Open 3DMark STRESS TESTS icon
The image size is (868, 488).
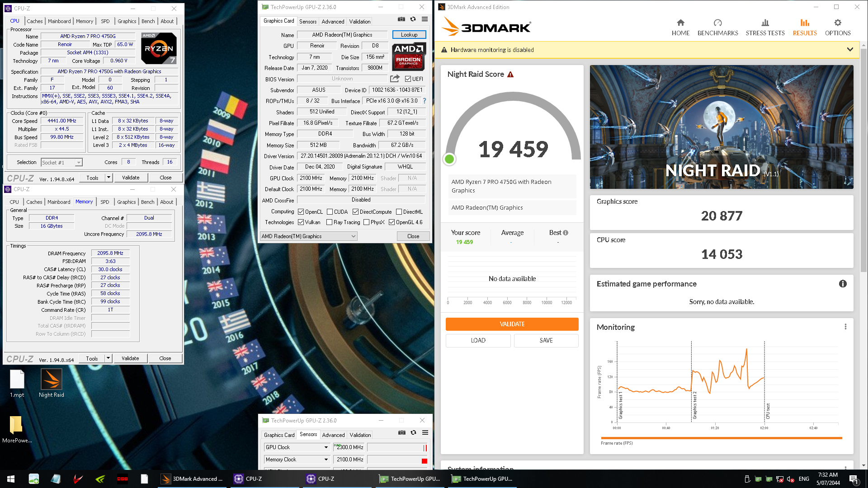[765, 23]
